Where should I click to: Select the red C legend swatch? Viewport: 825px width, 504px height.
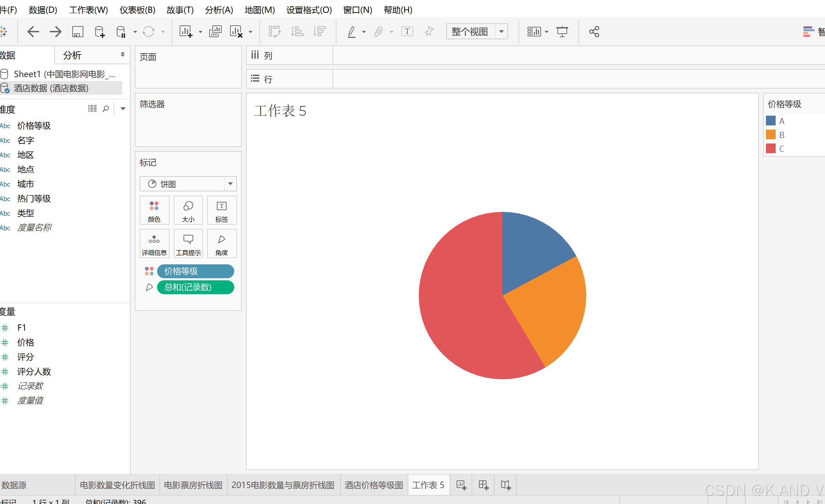770,148
